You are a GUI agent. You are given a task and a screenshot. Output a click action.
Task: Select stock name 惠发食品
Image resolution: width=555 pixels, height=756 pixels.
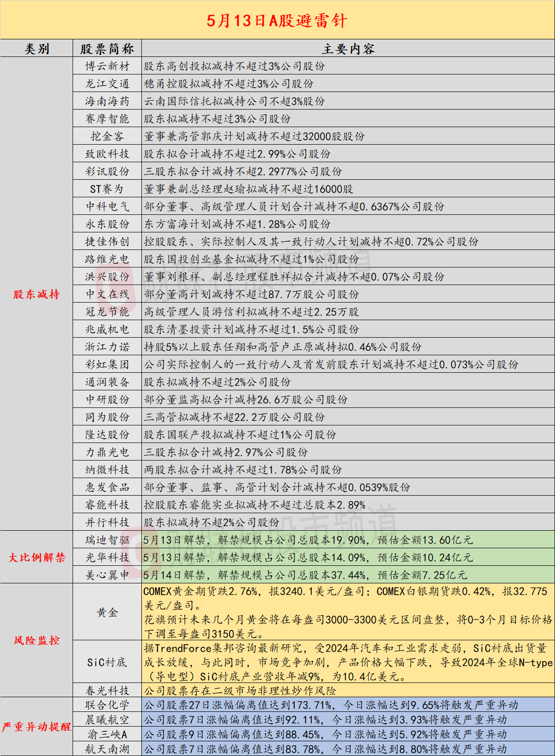pos(107,487)
